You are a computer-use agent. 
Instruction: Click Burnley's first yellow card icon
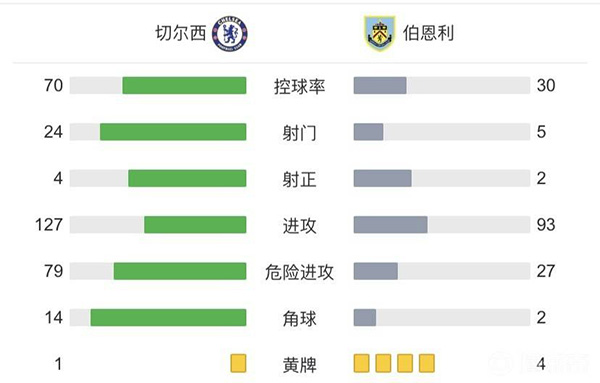coord(362,363)
